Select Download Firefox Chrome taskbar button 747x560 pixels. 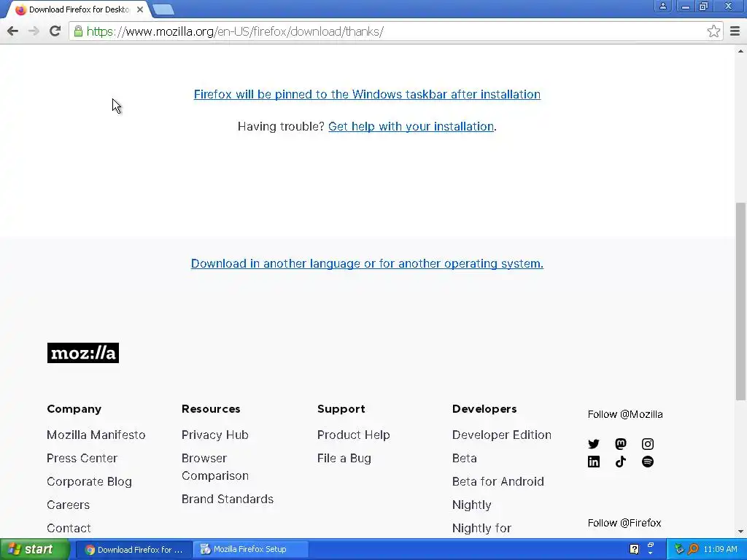(134, 550)
